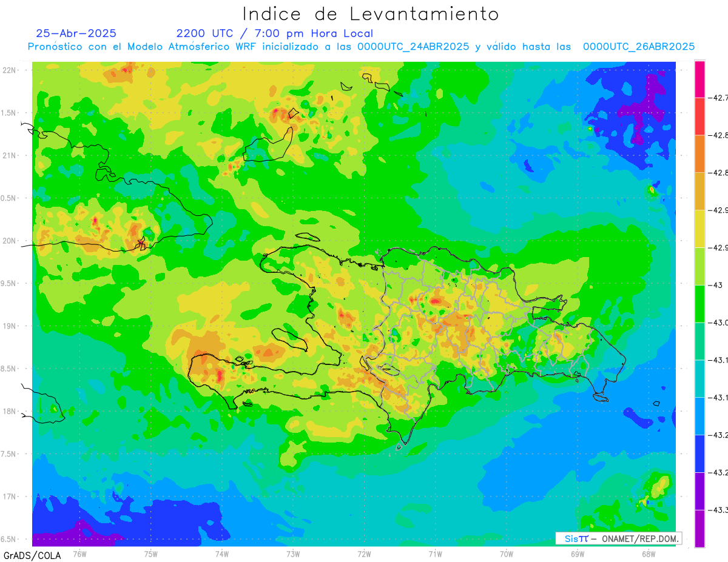Click the dark blue legend swatch
This screenshot has height=562, width=728.
pos(699,453)
